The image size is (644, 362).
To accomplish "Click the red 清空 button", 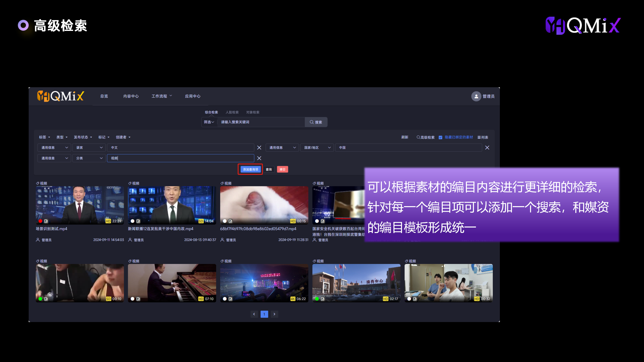I will point(282,169).
